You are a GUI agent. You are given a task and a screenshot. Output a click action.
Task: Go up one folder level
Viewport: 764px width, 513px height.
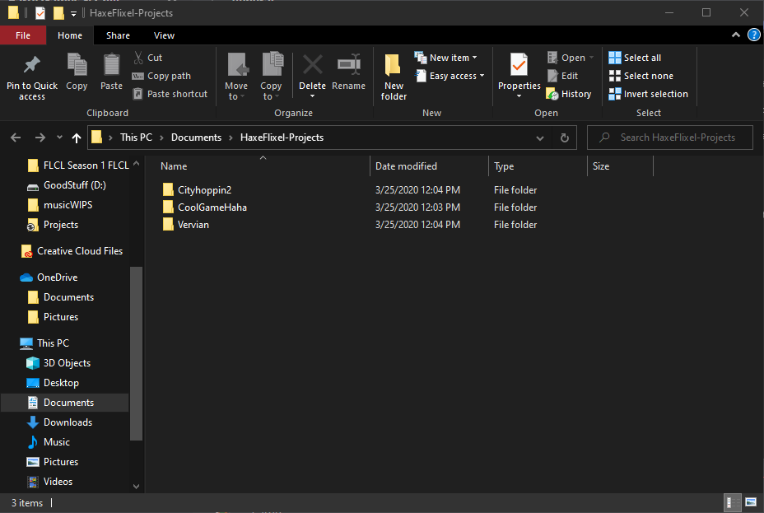click(76, 138)
